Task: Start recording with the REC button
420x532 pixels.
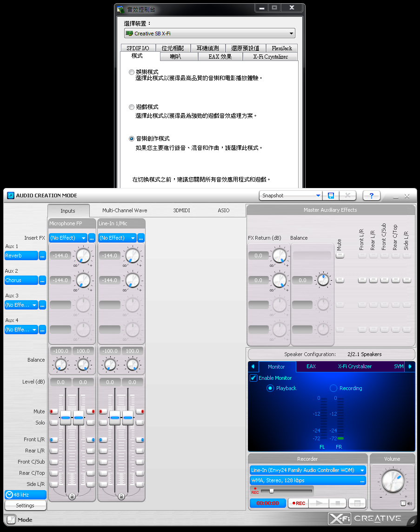Action: click(x=299, y=503)
